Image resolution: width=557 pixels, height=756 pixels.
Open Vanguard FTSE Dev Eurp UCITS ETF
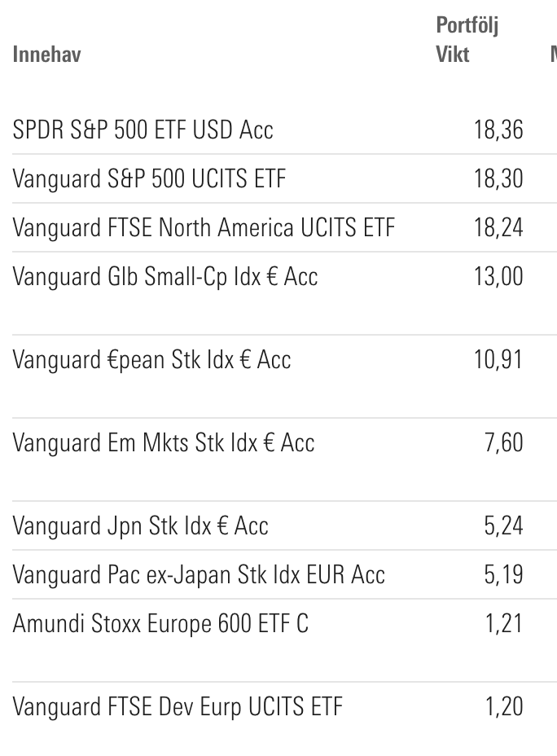178,706
